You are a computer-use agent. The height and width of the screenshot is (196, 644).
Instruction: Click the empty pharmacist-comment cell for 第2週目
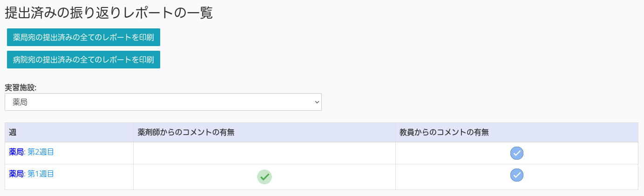tap(264, 153)
